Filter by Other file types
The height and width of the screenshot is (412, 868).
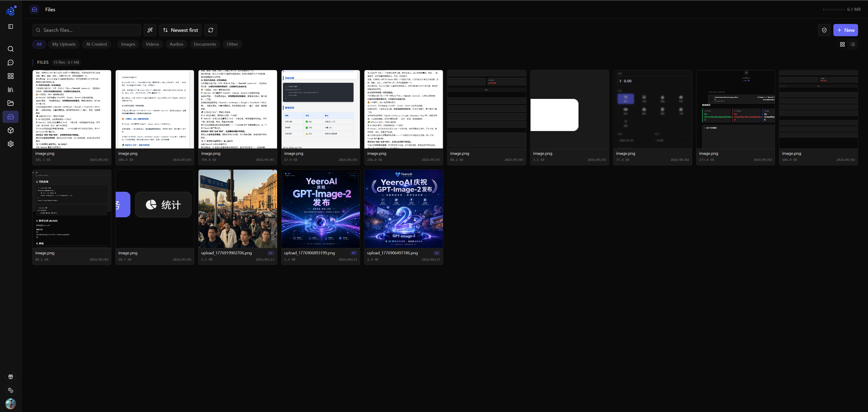point(232,44)
